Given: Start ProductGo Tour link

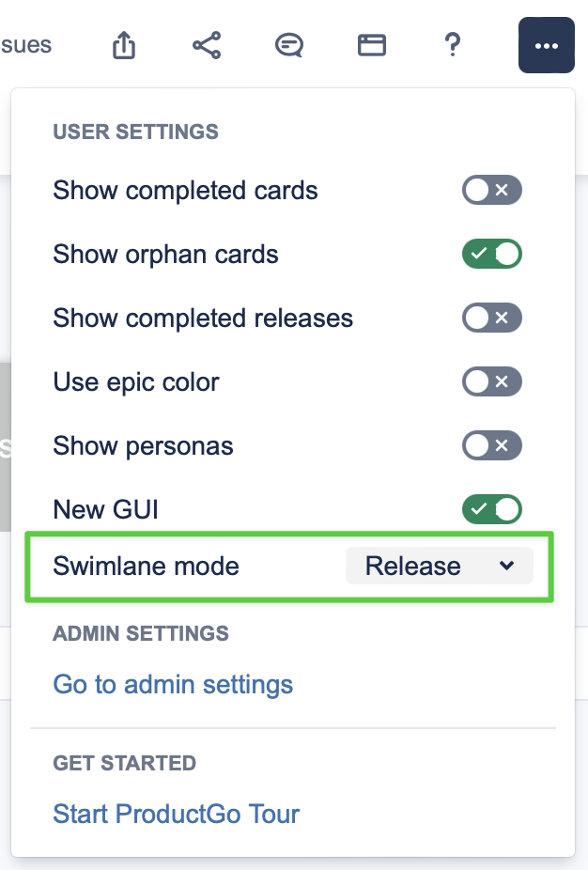Looking at the screenshot, I should pos(177,813).
